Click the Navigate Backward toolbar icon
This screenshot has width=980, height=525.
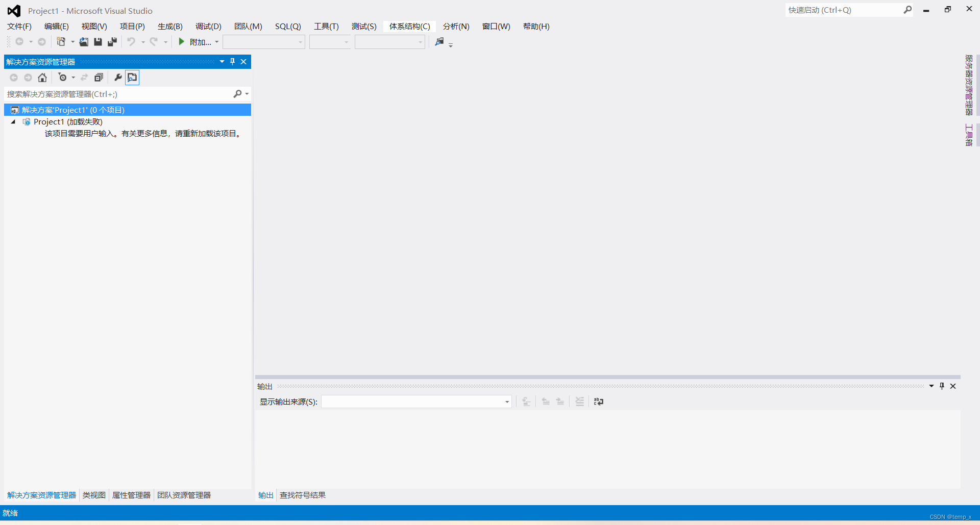[19, 42]
